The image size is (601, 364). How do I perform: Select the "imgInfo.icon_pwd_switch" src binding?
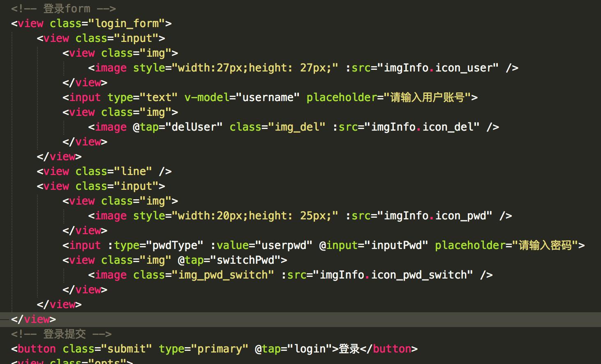pos(393,275)
